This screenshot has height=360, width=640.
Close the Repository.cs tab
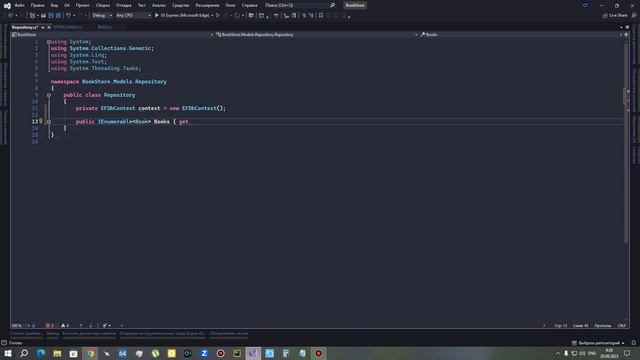coord(49,27)
